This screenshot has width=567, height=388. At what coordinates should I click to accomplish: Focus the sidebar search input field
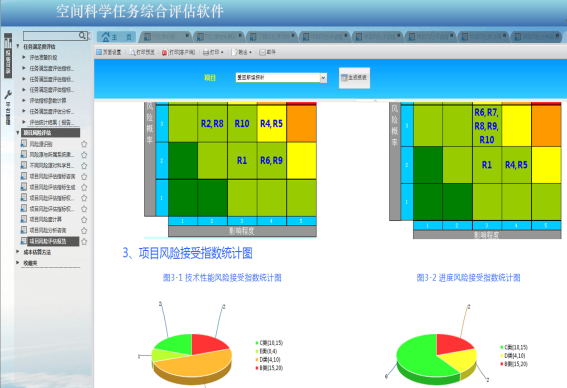click(x=51, y=35)
